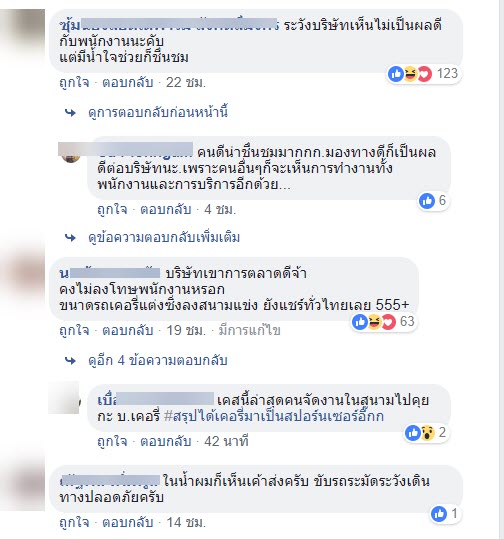View edit history via มีการแก้ไข
Screen dimensions: 504x539
(x=250, y=330)
